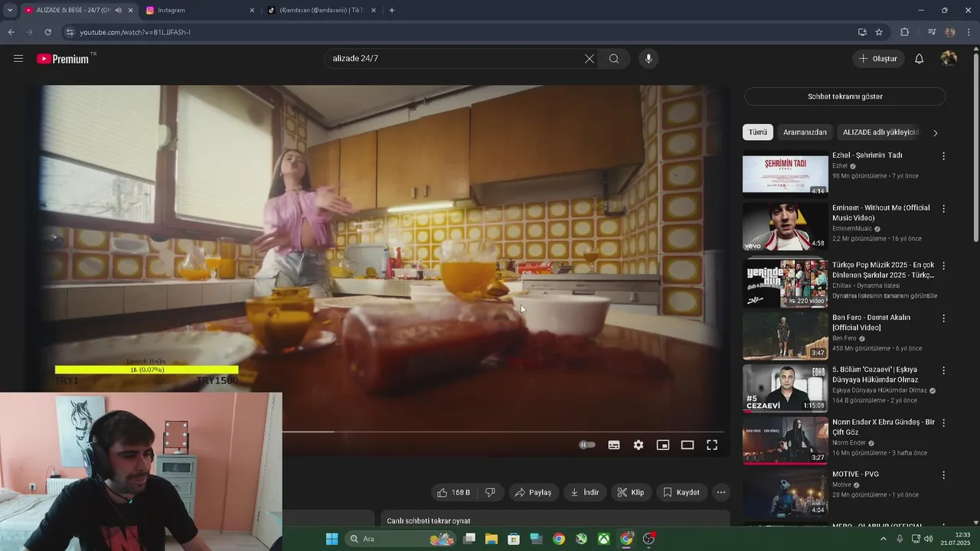Open the YouTube guide hamburger menu
980x551 pixels.
18,59
